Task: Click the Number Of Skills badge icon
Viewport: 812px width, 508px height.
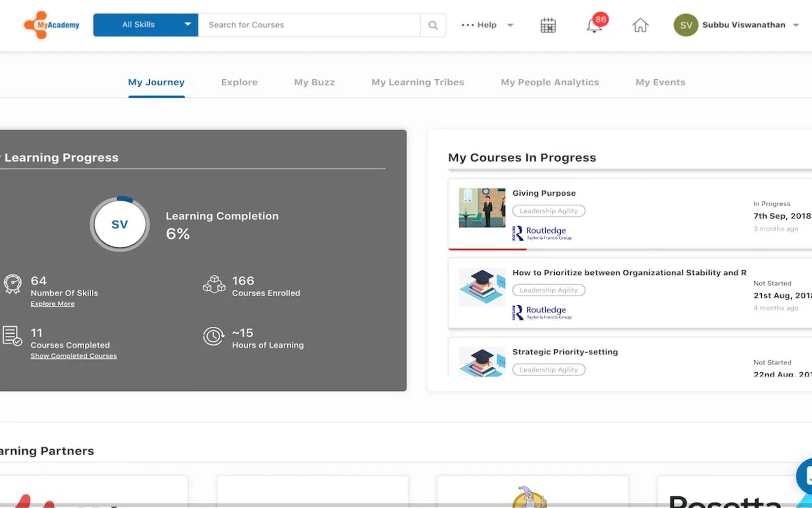Action: (13, 284)
